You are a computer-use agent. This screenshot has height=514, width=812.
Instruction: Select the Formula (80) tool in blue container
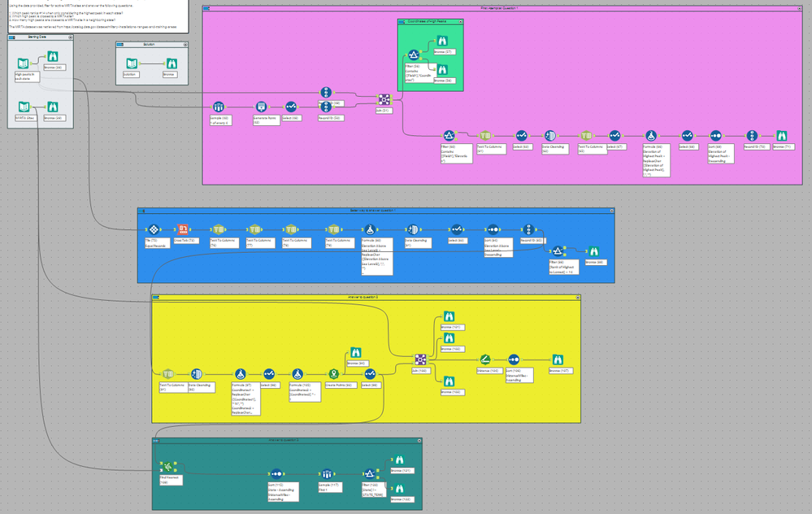point(370,229)
